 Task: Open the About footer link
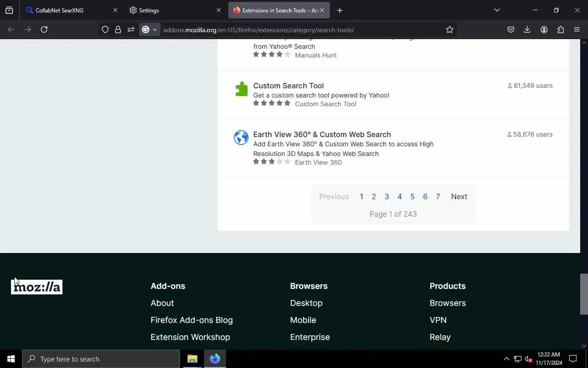[162, 303]
